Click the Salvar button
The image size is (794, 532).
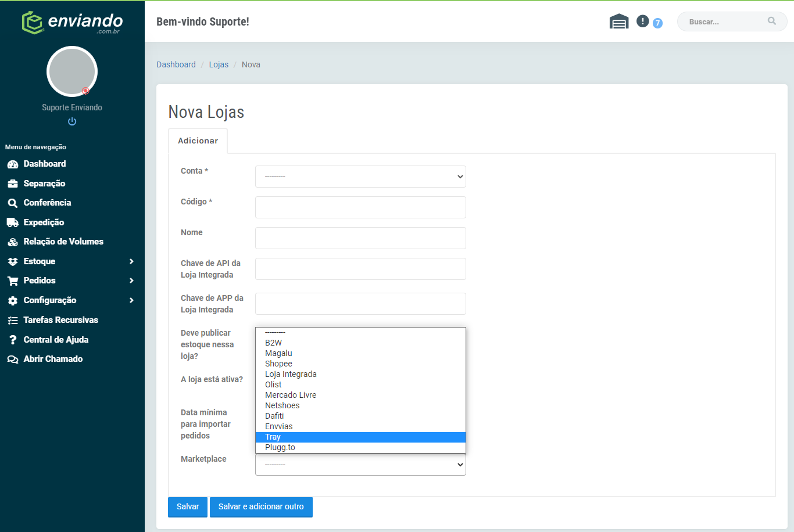[x=188, y=506]
